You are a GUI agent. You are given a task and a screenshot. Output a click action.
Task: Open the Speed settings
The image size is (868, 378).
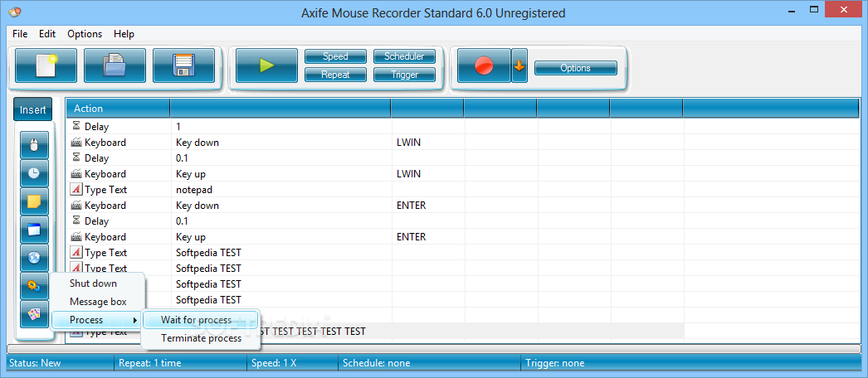[x=335, y=56]
